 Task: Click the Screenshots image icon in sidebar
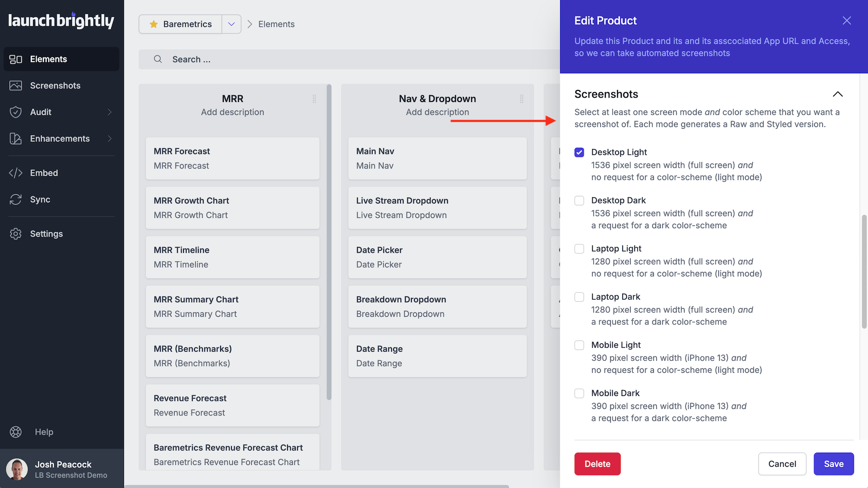pyautogui.click(x=16, y=86)
